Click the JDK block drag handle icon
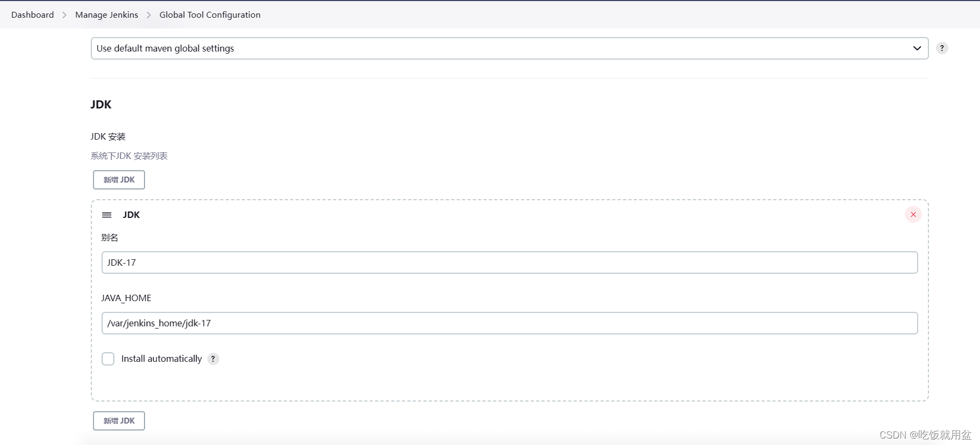The image size is (980, 445). (x=106, y=214)
